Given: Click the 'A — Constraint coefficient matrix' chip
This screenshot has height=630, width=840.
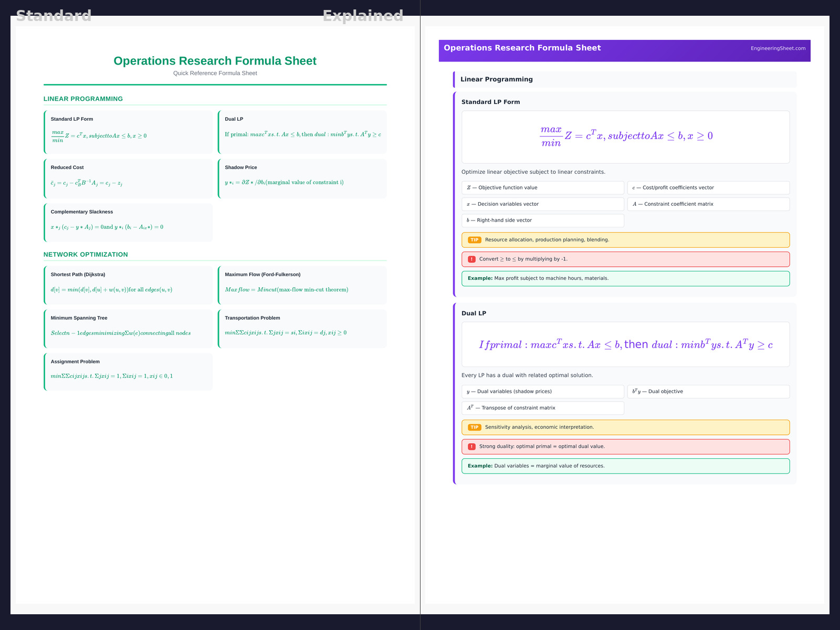Looking at the screenshot, I should tap(708, 204).
